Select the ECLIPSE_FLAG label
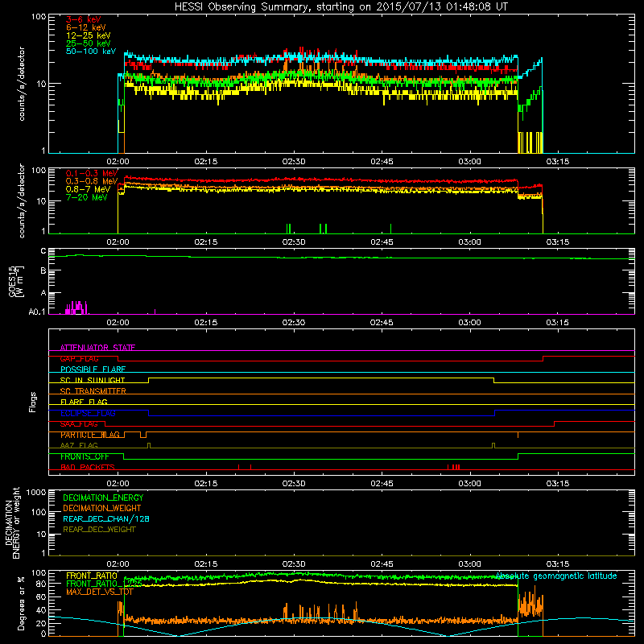 tap(88, 413)
